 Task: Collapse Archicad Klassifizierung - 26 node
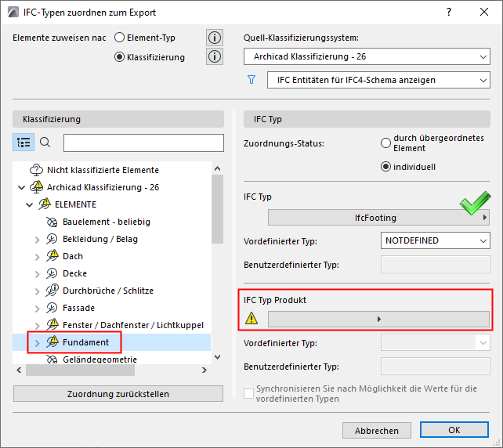click(21, 187)
